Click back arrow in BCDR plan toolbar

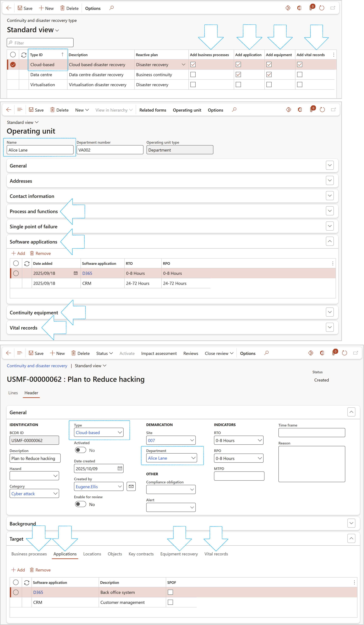[9, 353]
